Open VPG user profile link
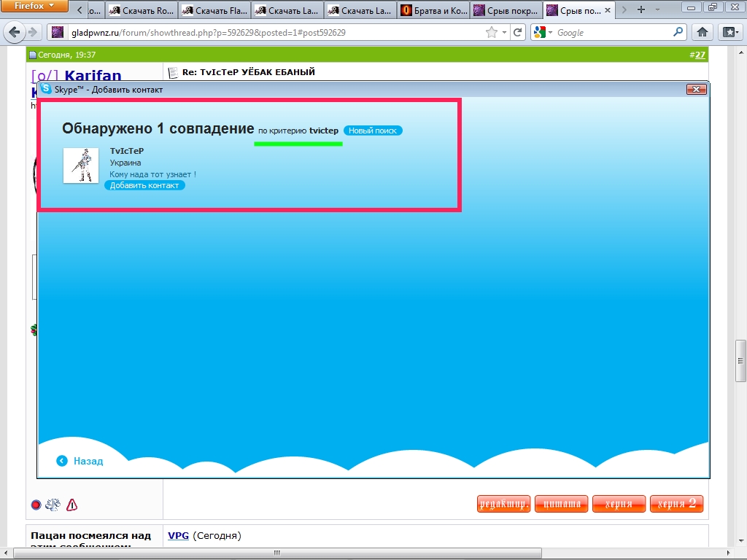This screenshot has height=560, width=747. 178,535
